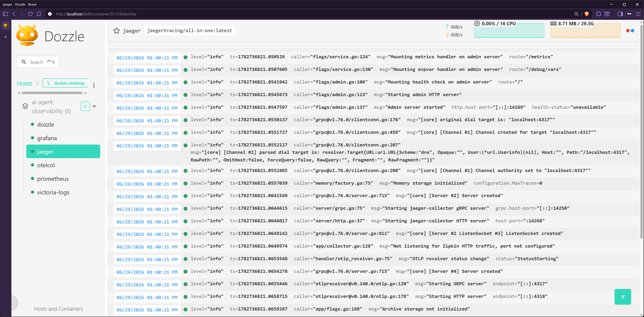Go back with the browser back arrow
This screenshot has height=317, width=644.
tap(13, 13)
